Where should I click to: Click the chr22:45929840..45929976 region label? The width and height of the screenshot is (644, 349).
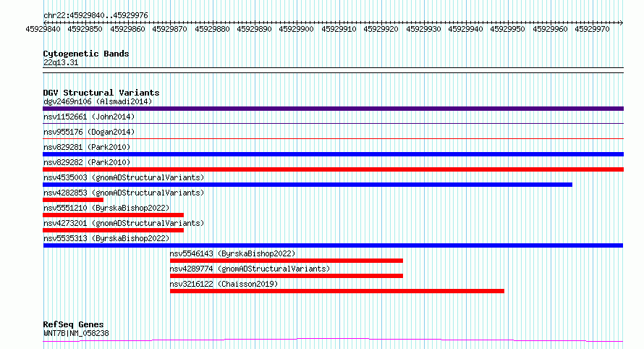pos(96,15)
